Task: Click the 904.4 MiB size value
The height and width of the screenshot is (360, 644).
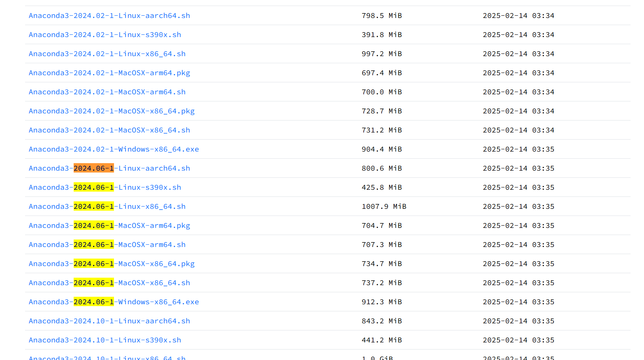Action: 382,149
